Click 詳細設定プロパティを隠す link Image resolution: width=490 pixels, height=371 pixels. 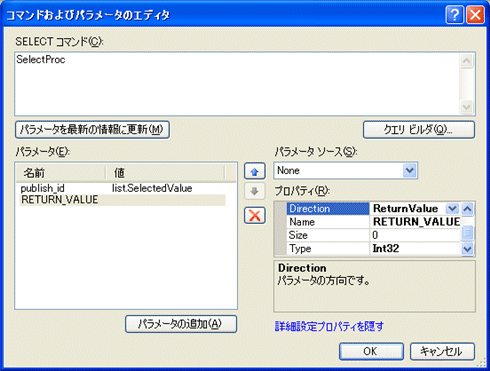(329, 326)
